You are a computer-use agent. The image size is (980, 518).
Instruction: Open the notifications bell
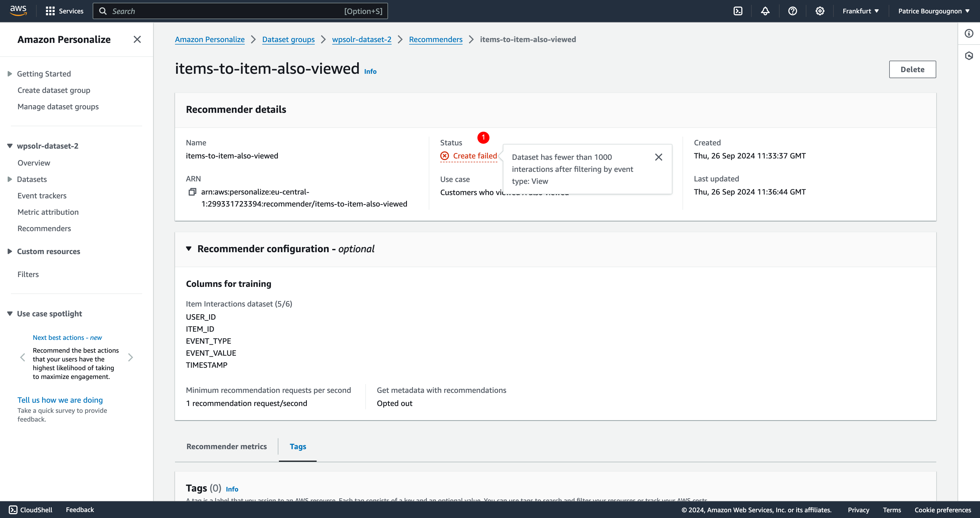[765, 11]
